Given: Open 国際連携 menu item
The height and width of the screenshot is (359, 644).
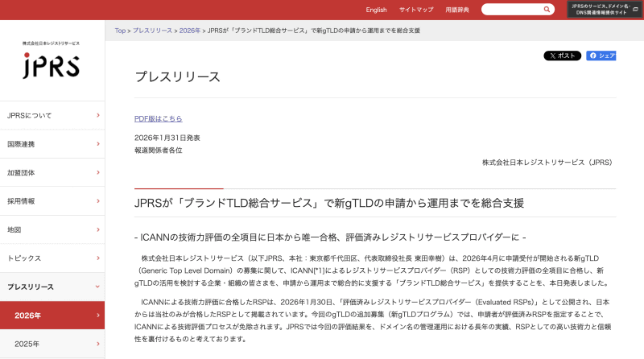Looking at the screenshot, I should point(52,144).
